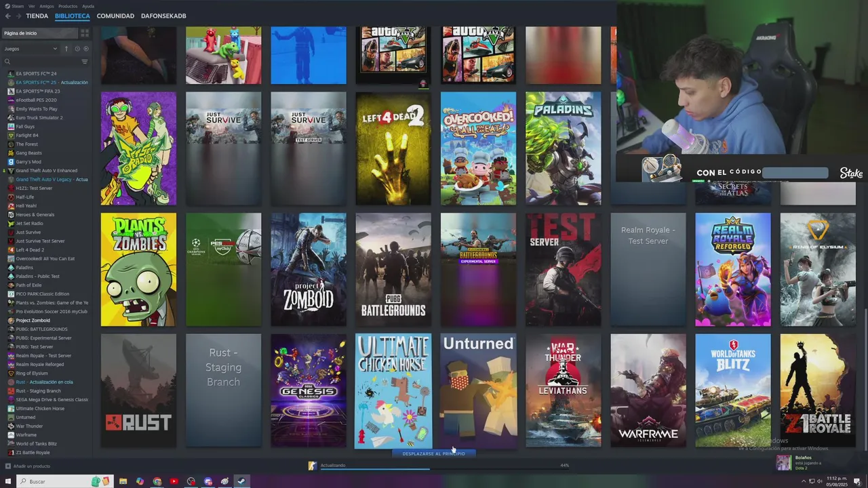Screen dimensions: 868x488
Task: Filter ready-to-play games with play icon
Action: click(85, 49)
